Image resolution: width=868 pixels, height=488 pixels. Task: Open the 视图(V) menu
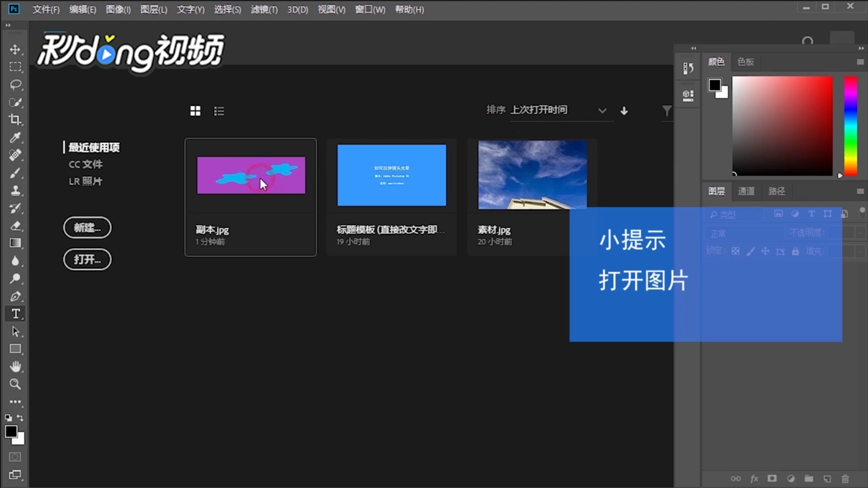tap(332, 9)
